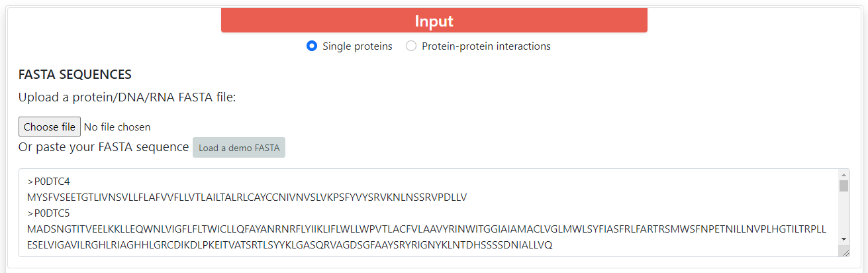The width and height of the screenshot is (868, 273).
Task: Click the red Input header bar
Action: click(434, 21)
